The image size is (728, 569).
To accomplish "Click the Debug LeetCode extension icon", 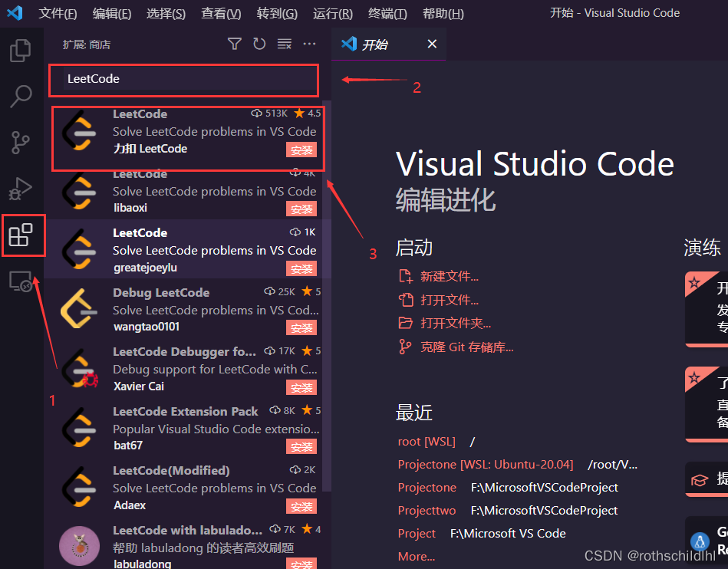I will [x=79, y=309].
